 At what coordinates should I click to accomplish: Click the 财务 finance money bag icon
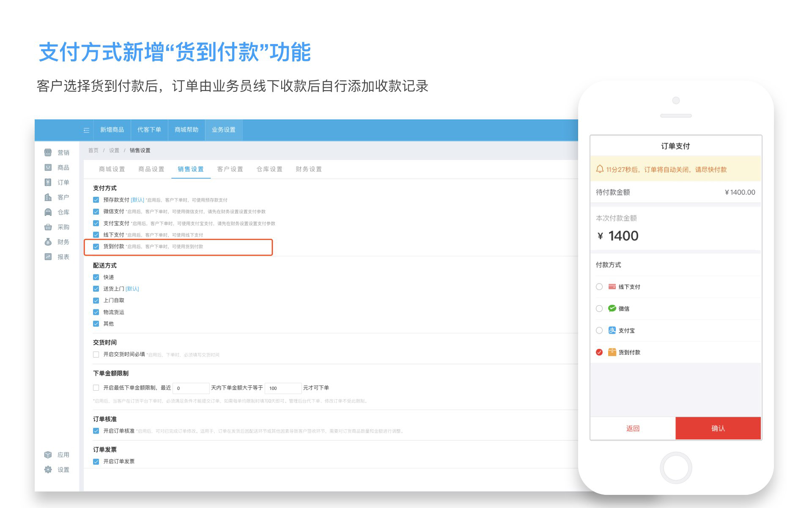pos(48,242)
